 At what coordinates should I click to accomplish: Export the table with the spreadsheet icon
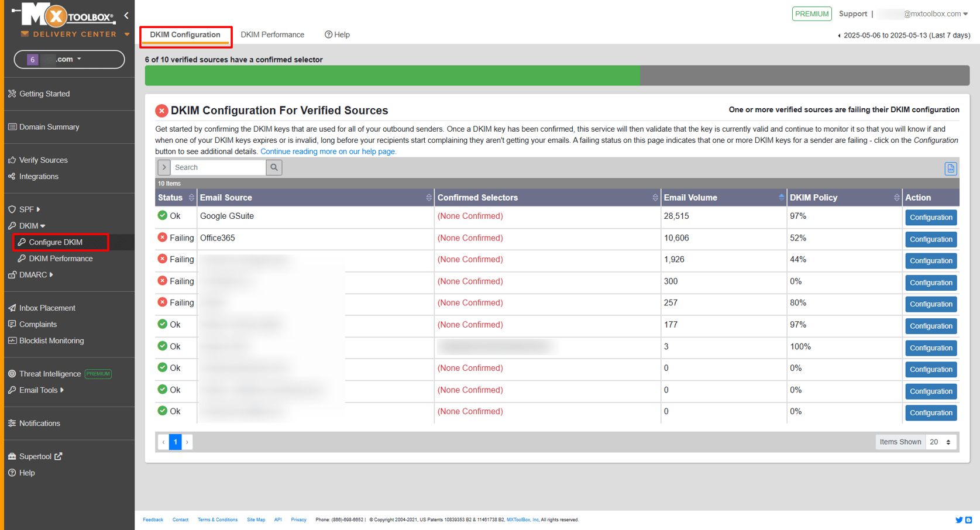950,168
